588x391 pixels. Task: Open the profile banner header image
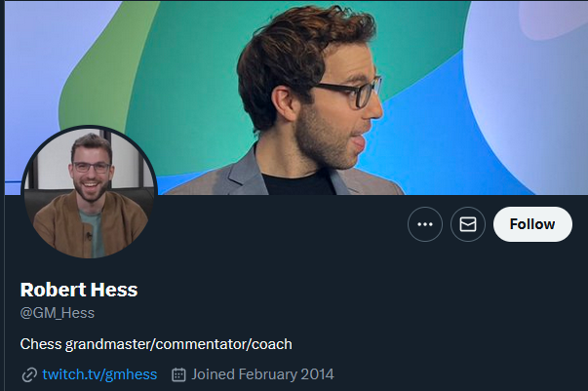pyautogui.click(x=296, y=98)
